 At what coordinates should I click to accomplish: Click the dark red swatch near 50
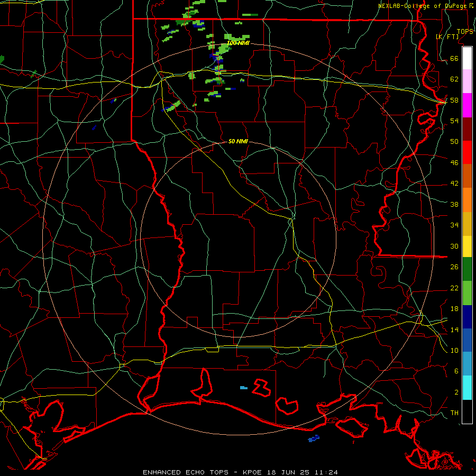click(x=467, y=129)
